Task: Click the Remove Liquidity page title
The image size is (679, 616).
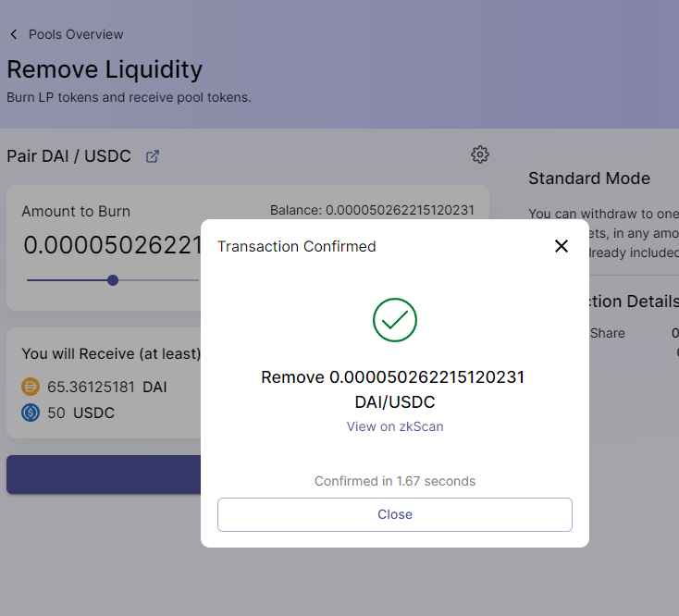Action: (105, 69)
